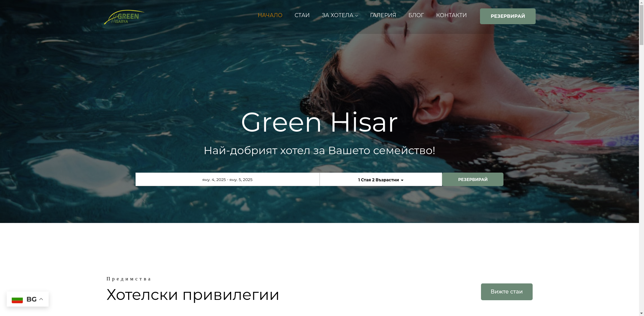Click the Green Hisar hero heading
Screen dimensions: 644x316
[x=319, y=122]
